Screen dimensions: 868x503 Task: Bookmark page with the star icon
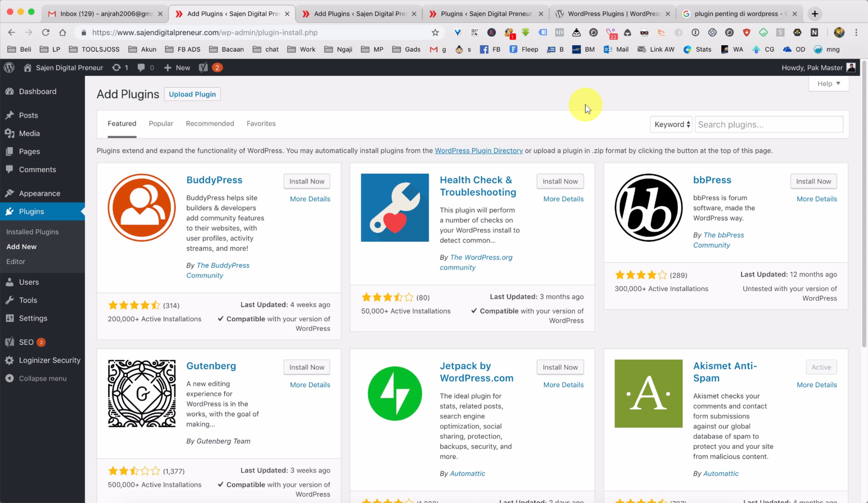pyautogui.click(x=435, y=32)
